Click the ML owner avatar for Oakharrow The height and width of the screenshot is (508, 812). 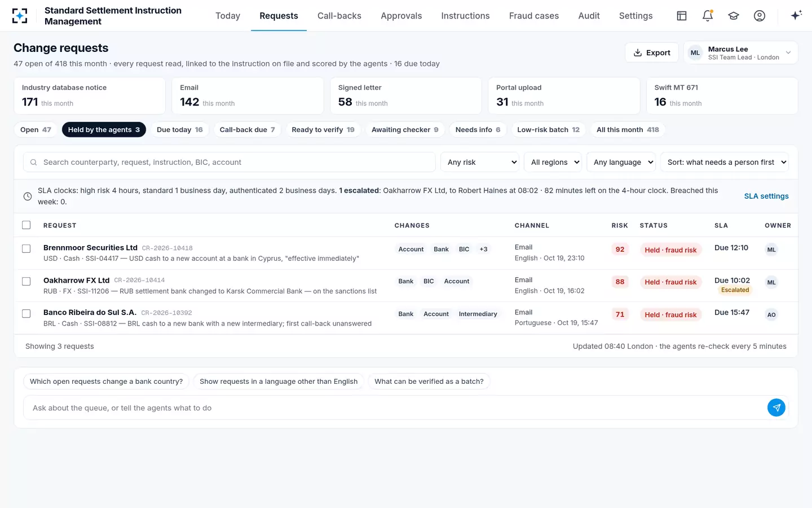tap(771, 282)
